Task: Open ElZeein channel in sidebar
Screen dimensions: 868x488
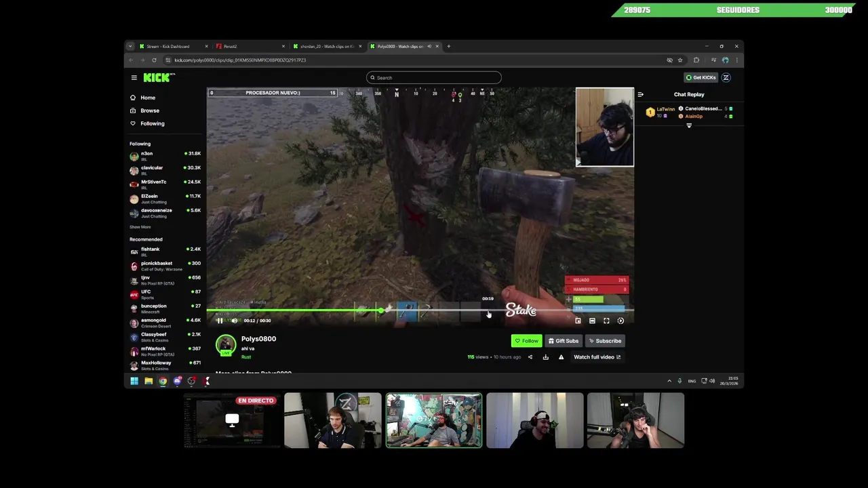Action: coord(165,199)
